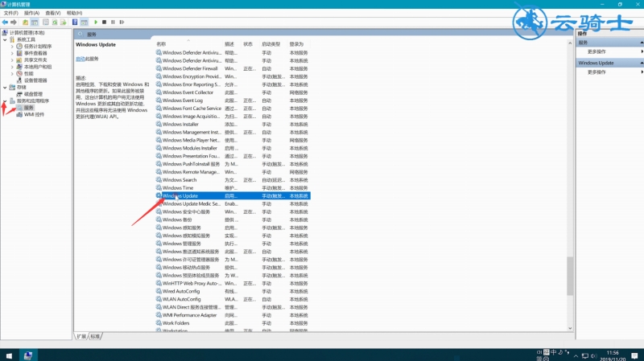Viewport: 644px width, 361px height.
Task: Select 服务 under 服务和应用程序
Action: (x=28, y=108)
